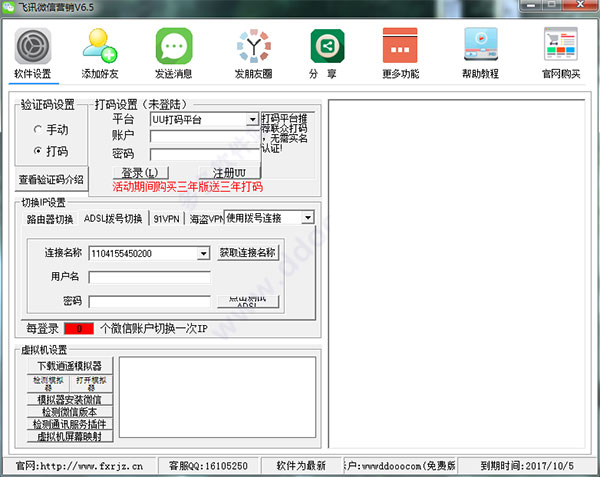Focus the 账户 input field

coord(205,137)
